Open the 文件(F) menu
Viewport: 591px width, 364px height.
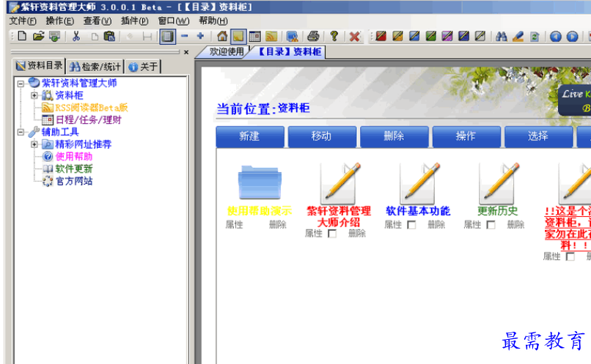click(23, 21)
